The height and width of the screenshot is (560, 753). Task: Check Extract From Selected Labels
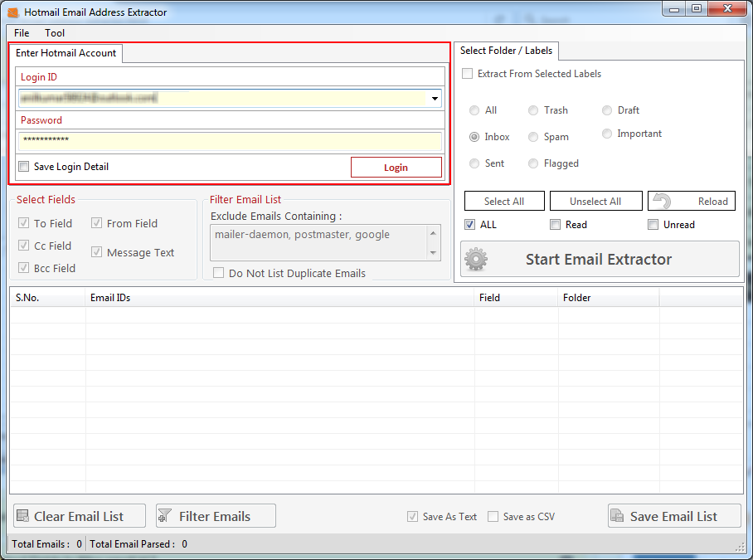[x=467, y=74]
